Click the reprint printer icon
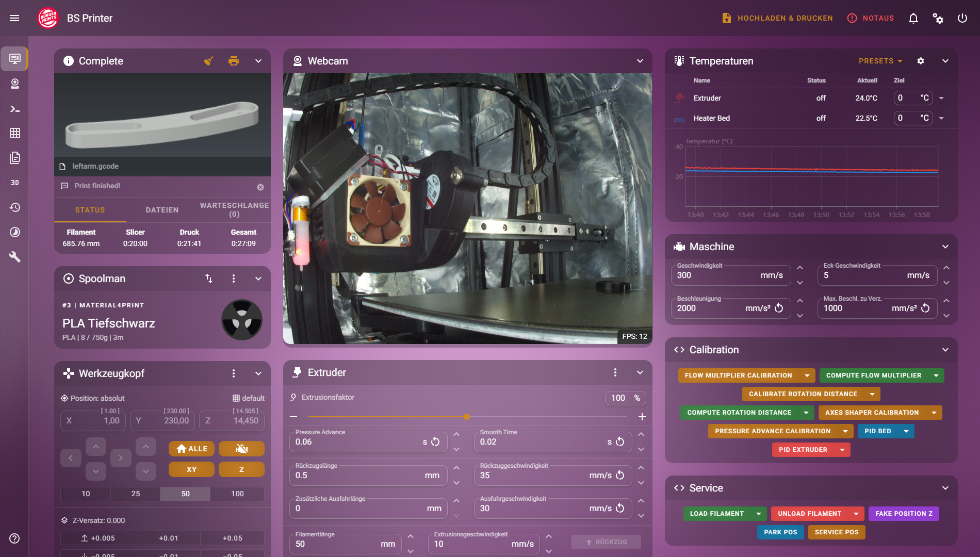The height and width of the screenshot is (557, 980). (x=234, y=61)
